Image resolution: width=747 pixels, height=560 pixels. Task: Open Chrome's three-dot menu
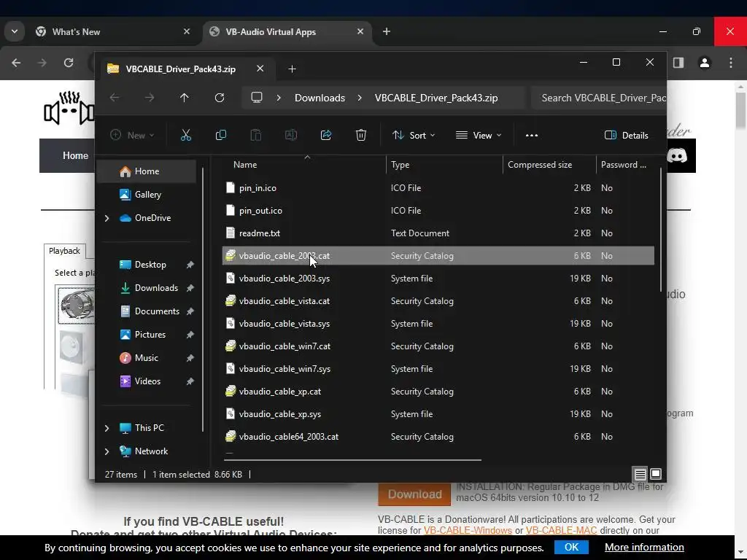tap(731, 63)
